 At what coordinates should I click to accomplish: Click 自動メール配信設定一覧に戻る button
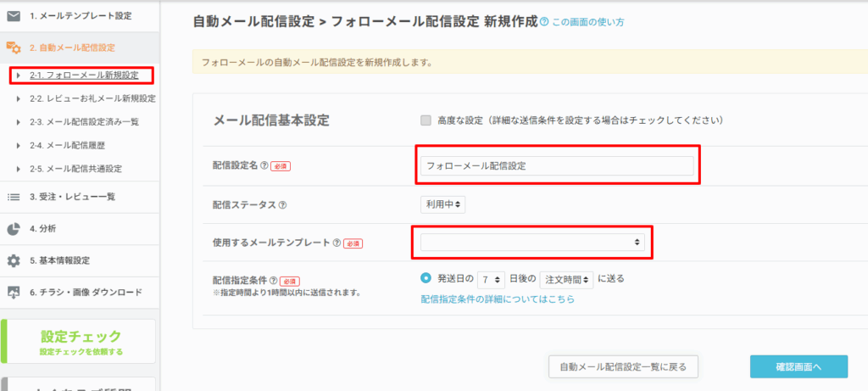pos(623,366)
